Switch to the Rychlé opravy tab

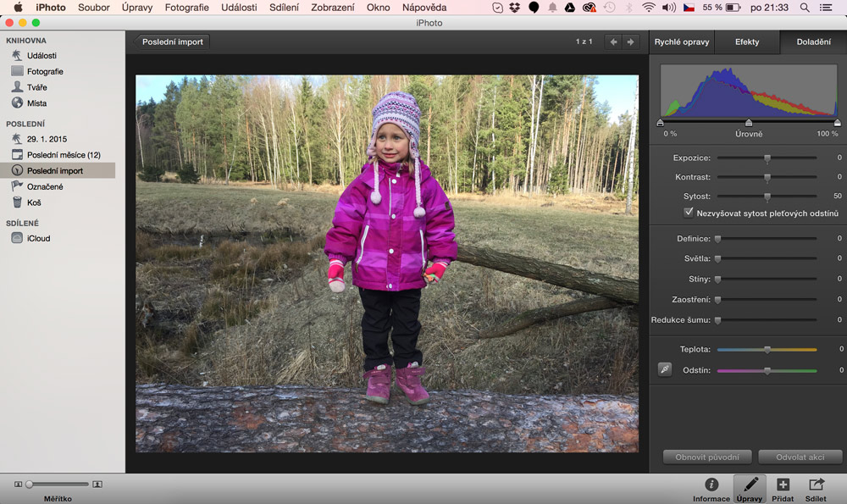(x=682, y=42)
